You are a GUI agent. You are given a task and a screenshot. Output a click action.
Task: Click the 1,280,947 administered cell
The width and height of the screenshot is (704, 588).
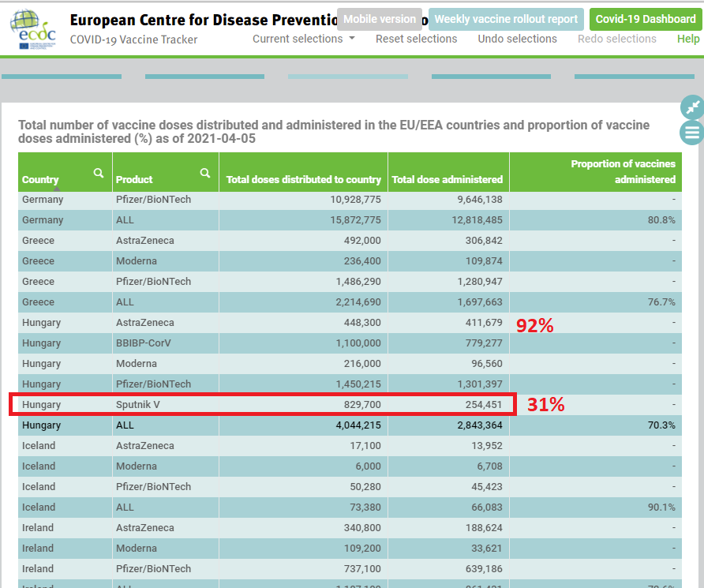coord(480,282)
